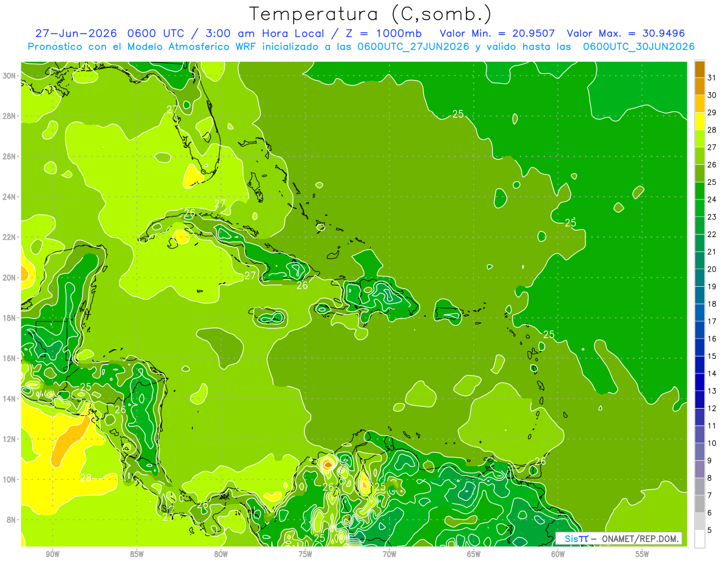Pick the blue legend swatch between 14 and 15
The image size is (728, 562).
pos(699,365)
